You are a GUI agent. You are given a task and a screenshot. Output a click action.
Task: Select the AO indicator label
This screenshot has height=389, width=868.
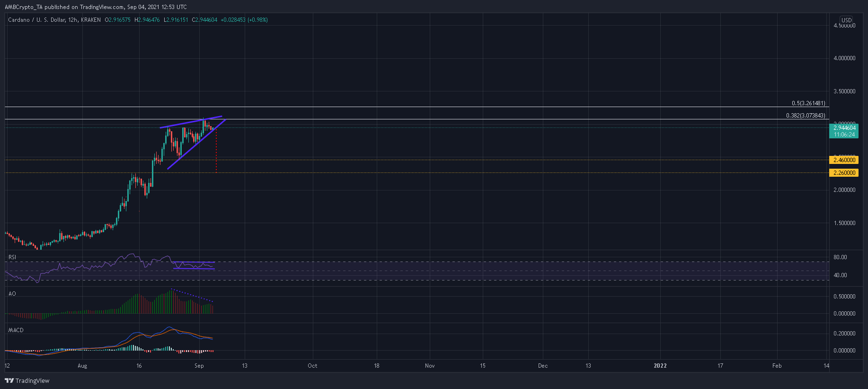(x=12, y=294)
